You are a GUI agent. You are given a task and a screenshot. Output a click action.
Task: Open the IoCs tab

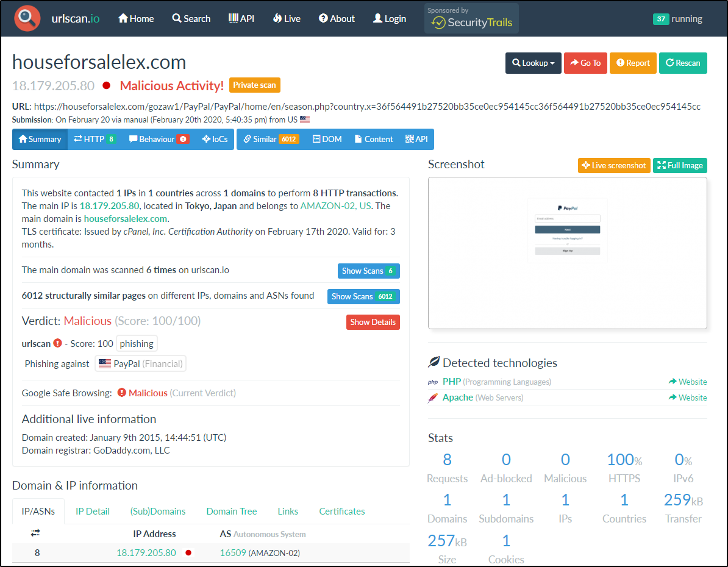[215, 140]
